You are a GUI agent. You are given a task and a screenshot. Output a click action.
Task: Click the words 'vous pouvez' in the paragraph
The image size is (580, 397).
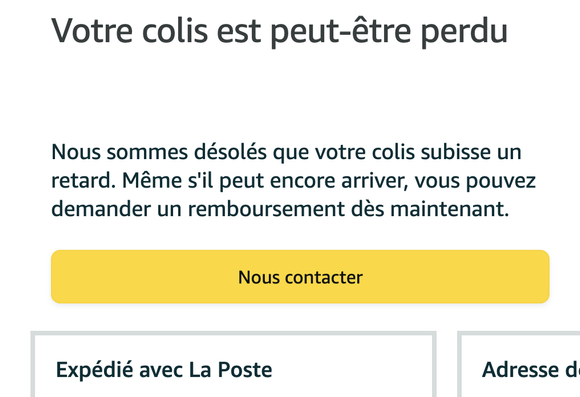coord(475,181)
